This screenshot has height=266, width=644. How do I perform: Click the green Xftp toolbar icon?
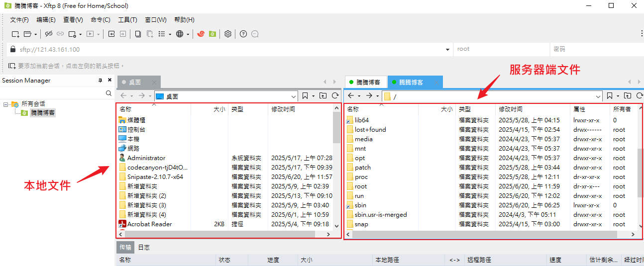pos(213,34)
